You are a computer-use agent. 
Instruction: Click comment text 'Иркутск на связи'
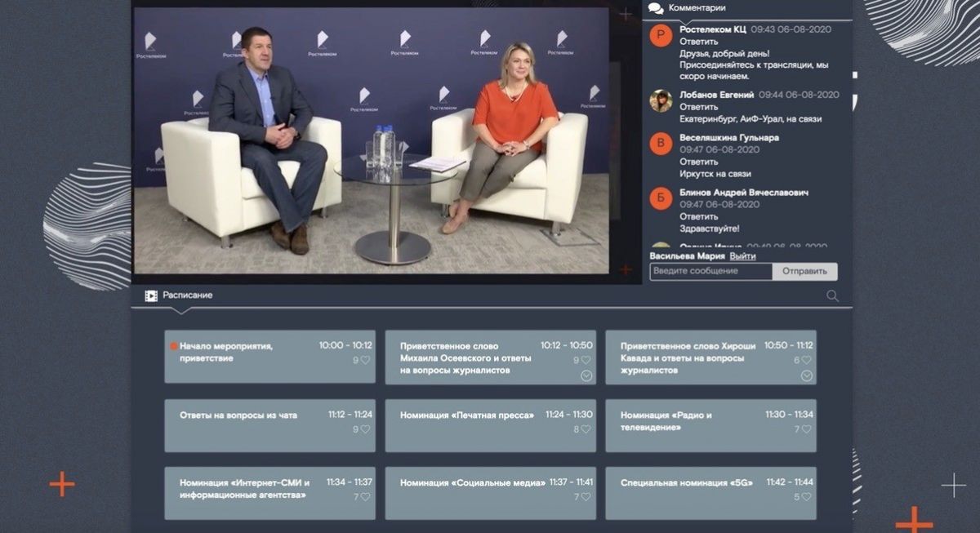tap(715, 174)
